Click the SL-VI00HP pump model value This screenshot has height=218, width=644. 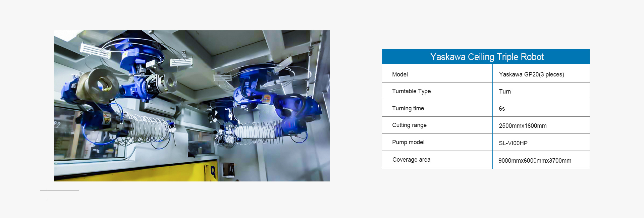[x=513, y=143]
